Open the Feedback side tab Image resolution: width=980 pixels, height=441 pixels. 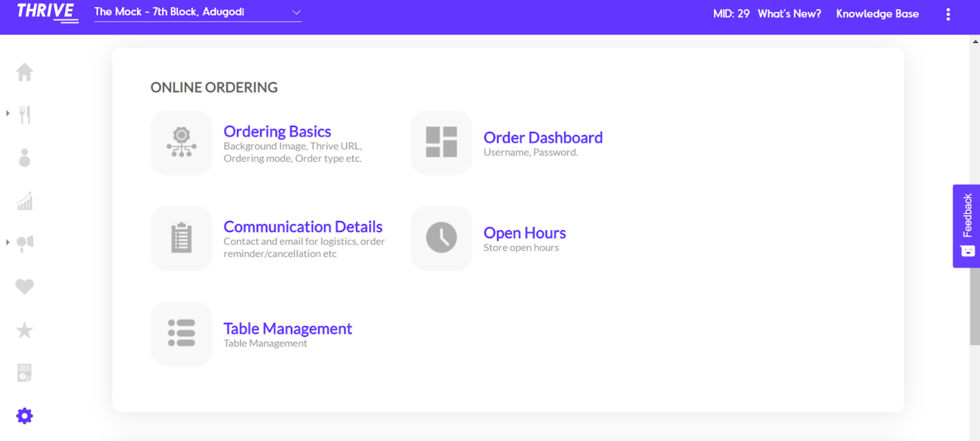[966, 226]
